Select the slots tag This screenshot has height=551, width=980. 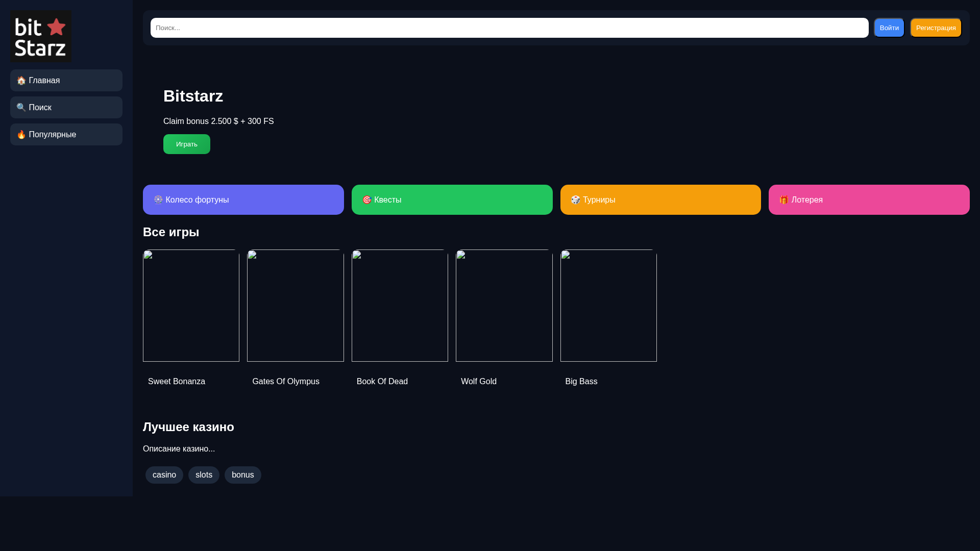click(204, 475)
